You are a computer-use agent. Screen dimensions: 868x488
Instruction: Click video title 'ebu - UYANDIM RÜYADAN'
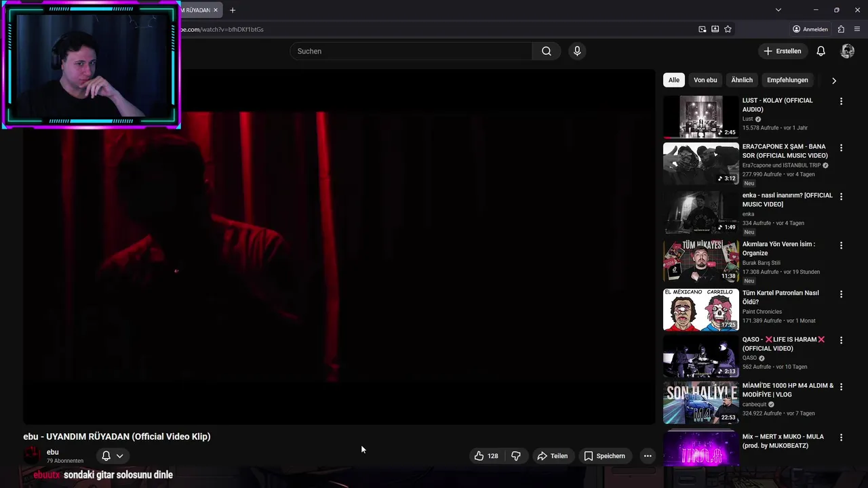[117, 436]
